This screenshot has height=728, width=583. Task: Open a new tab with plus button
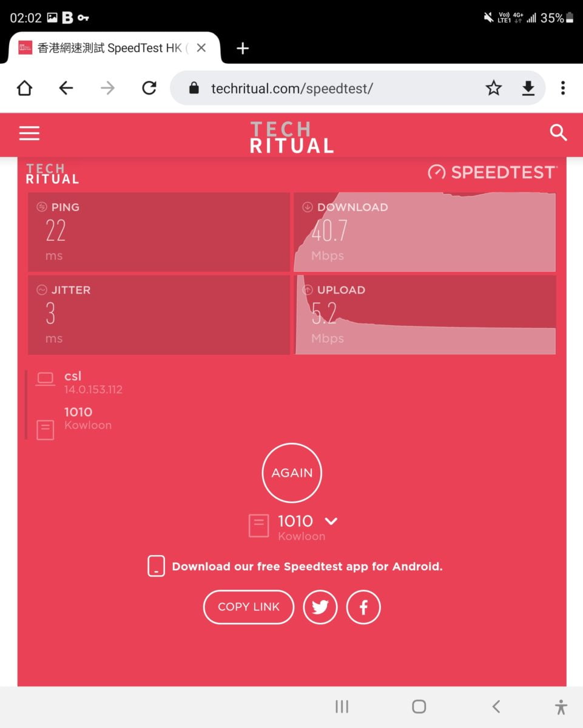point(243,48)
